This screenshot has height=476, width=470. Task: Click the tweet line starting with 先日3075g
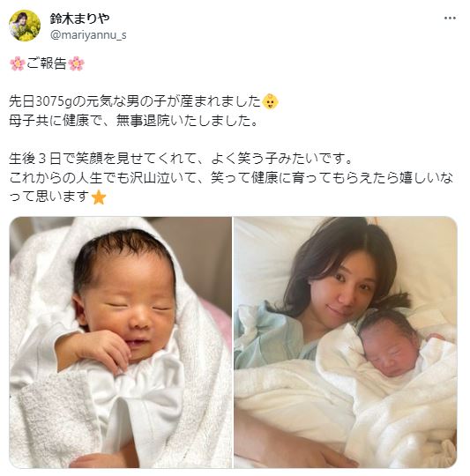(144, 101)
